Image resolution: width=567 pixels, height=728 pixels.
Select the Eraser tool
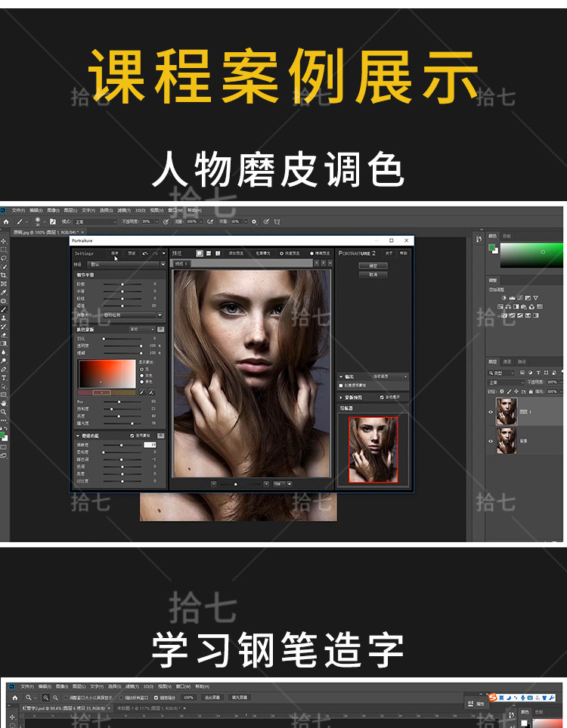(4, 335)
